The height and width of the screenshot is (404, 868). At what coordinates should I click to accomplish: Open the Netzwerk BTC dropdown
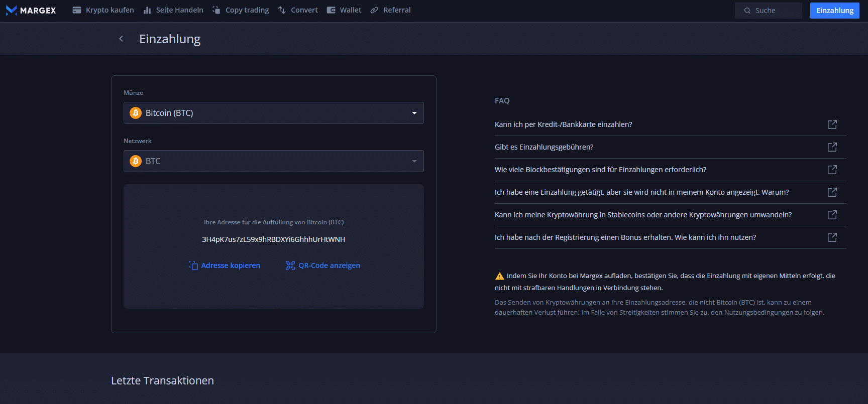click(x=274, y=161)
